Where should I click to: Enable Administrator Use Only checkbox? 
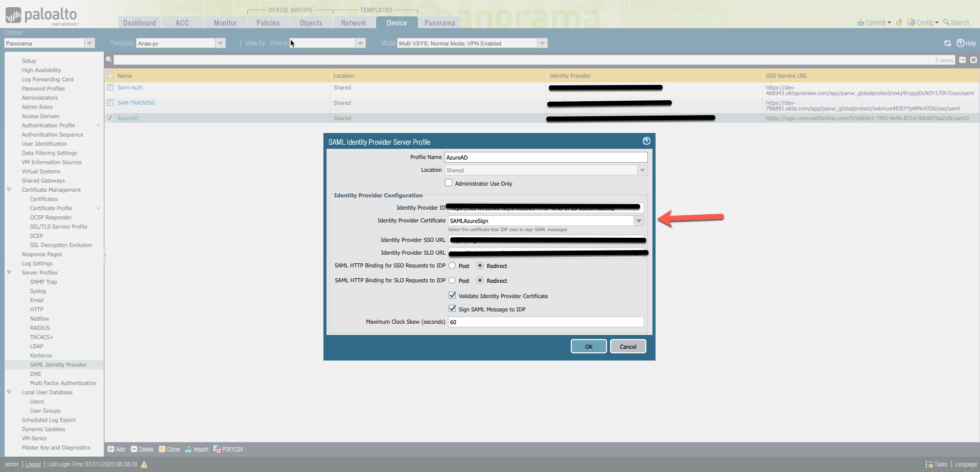pyautogui.click(x=449, y=183)
